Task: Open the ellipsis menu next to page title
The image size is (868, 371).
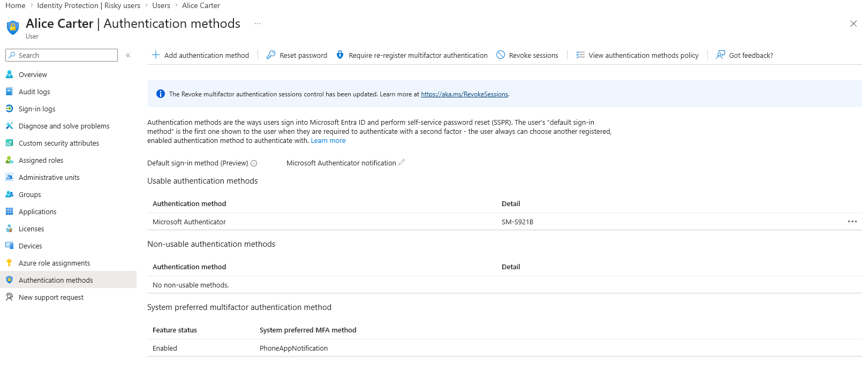Action: point(258,24)
